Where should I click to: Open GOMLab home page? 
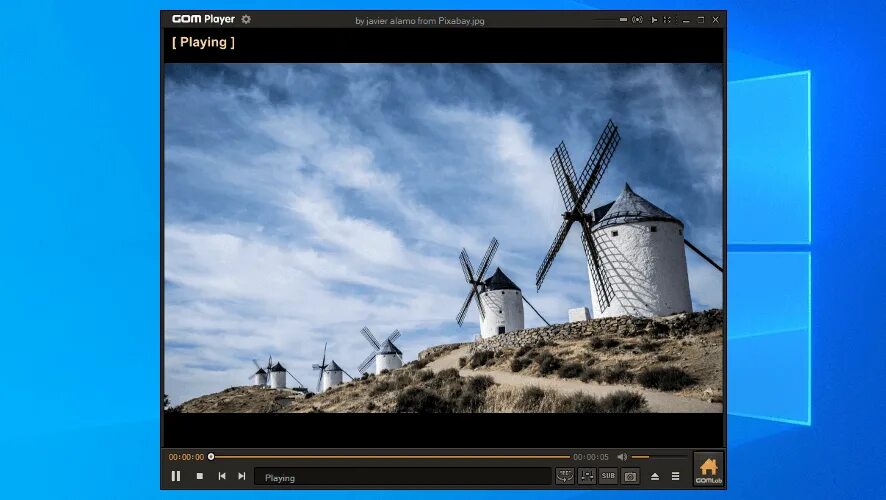pos(709,469)
